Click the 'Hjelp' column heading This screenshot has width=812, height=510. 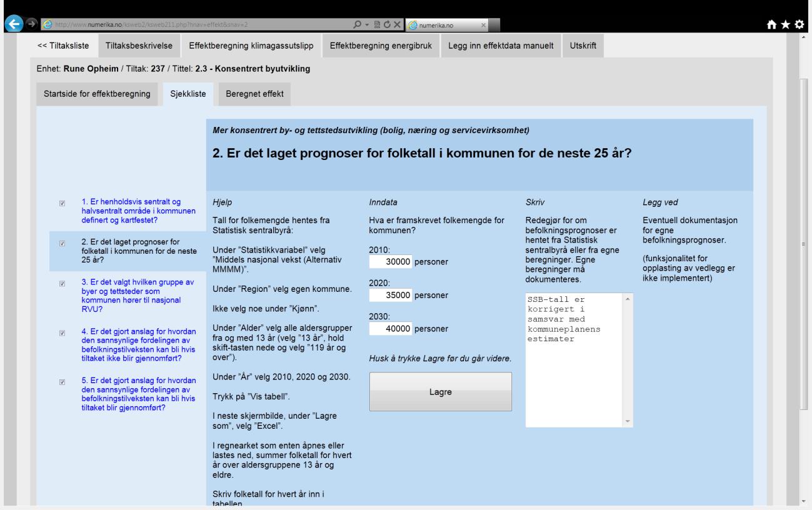223,202
